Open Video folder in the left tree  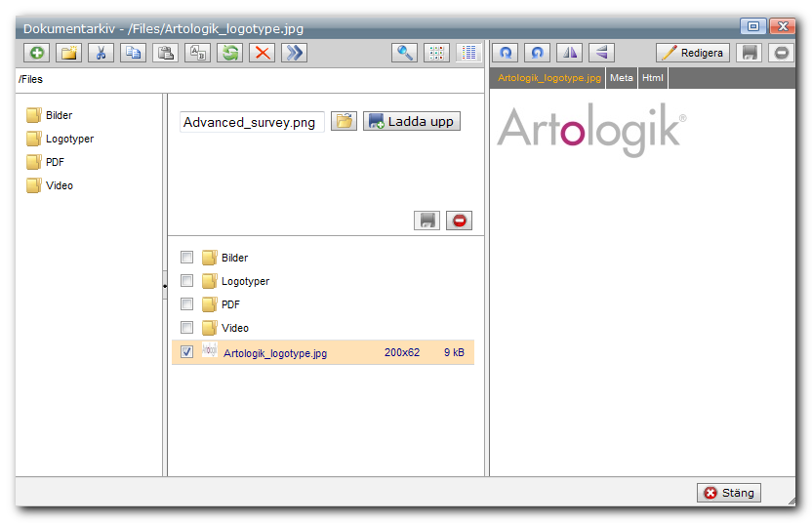click(50, 184)
